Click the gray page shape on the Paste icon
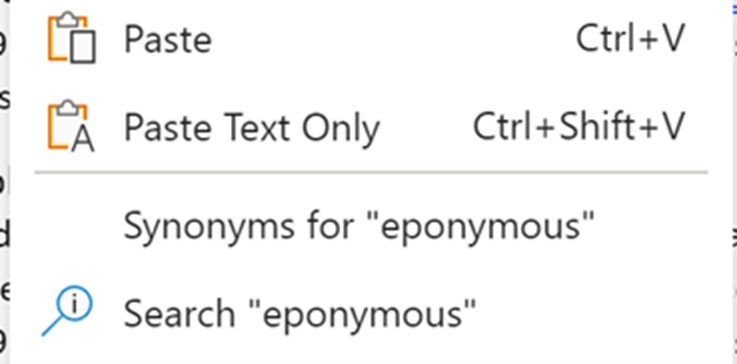 pyautogui.click(x=83, y=47)
